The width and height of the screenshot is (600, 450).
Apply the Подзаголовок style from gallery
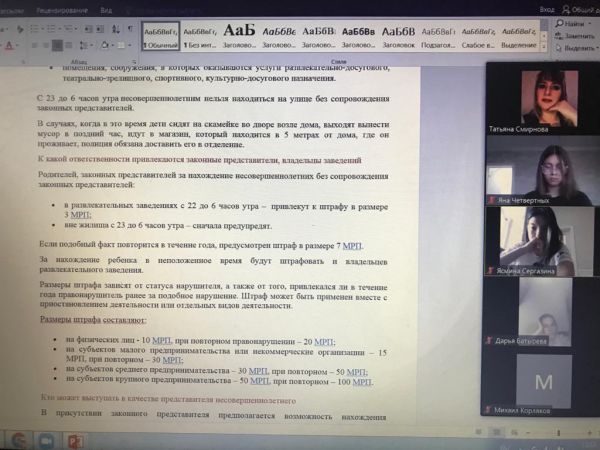[x=438, y=36]
